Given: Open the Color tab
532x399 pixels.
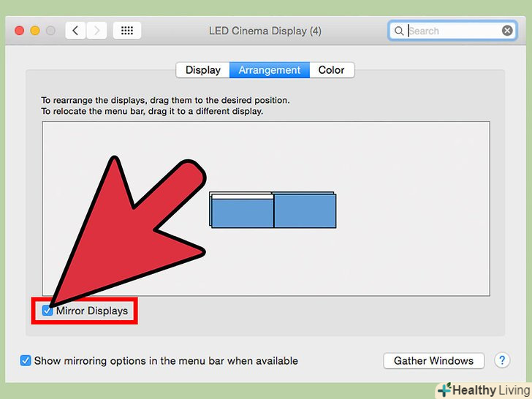Looking at the screenshot, I should pos(332,70).
